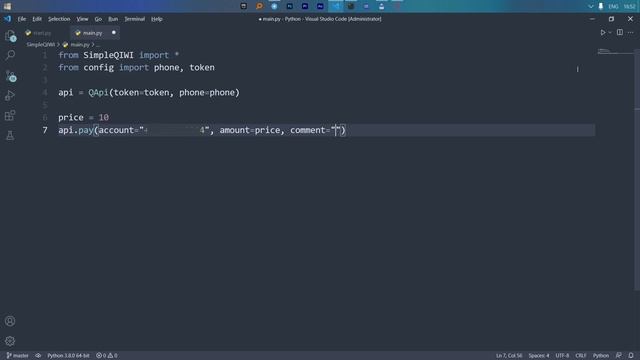This screenshot has height=360, width=640.
Task: Click inside comment string quotes on line 7
Action: pos(336,130)
